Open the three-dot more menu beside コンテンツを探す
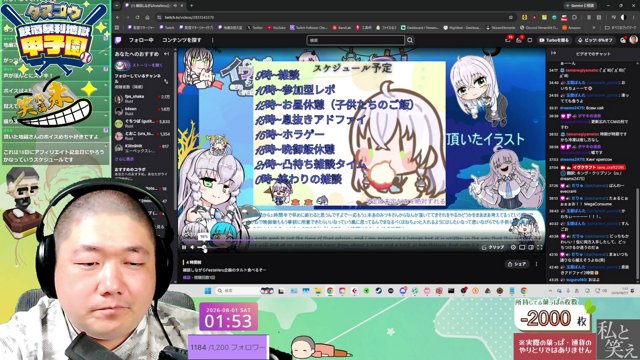This screenshot has width=640, height=360. point(213,40)
